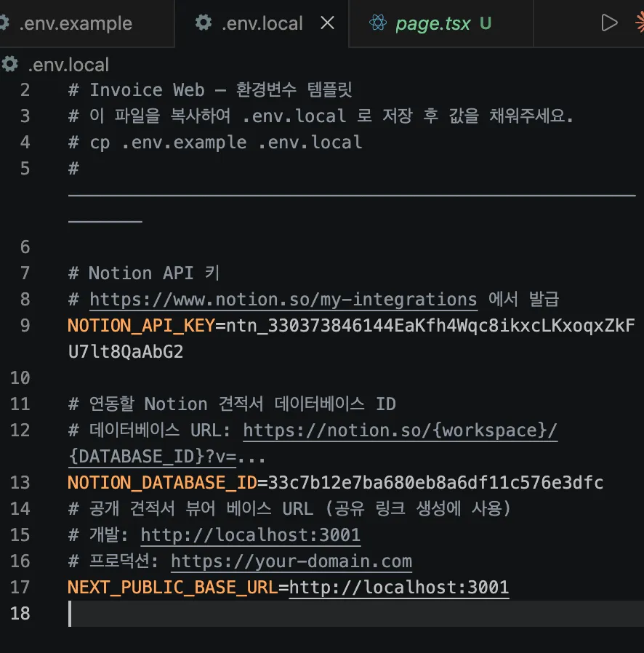Open the http://localhost:3001 link on line 15

[251, 534]
